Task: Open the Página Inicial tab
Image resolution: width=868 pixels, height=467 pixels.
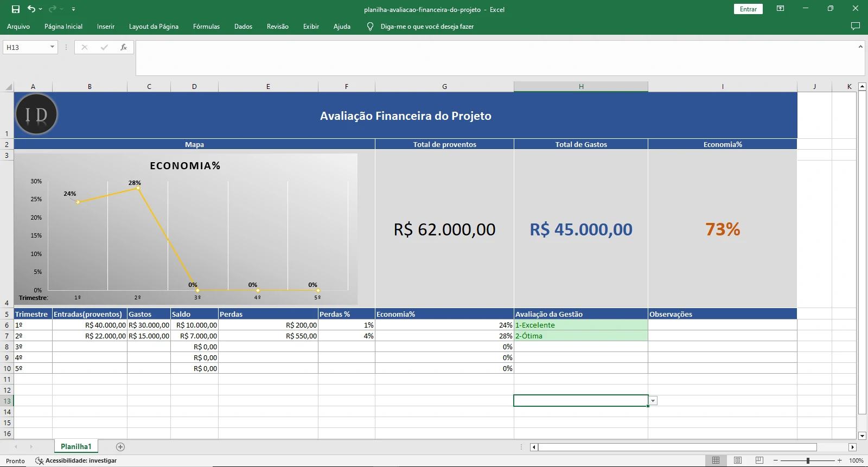Action: (63, 27)
